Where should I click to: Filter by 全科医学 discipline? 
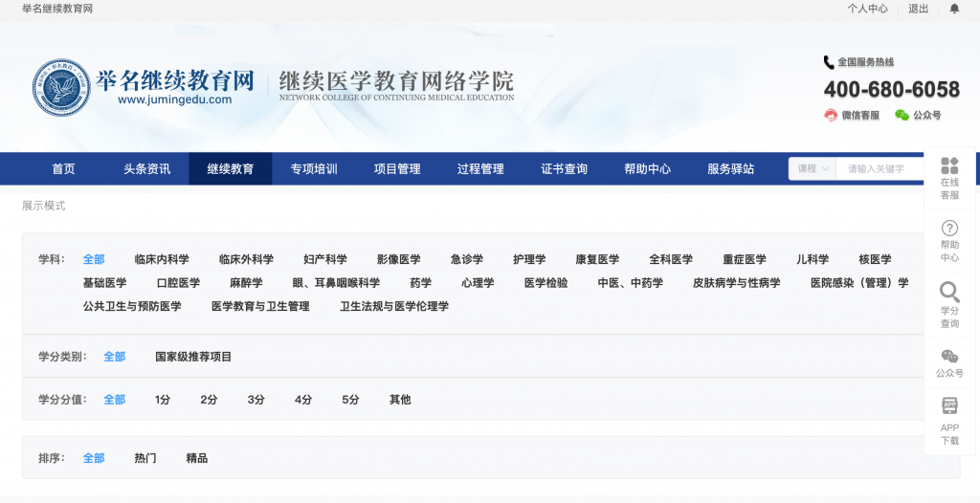671,259
